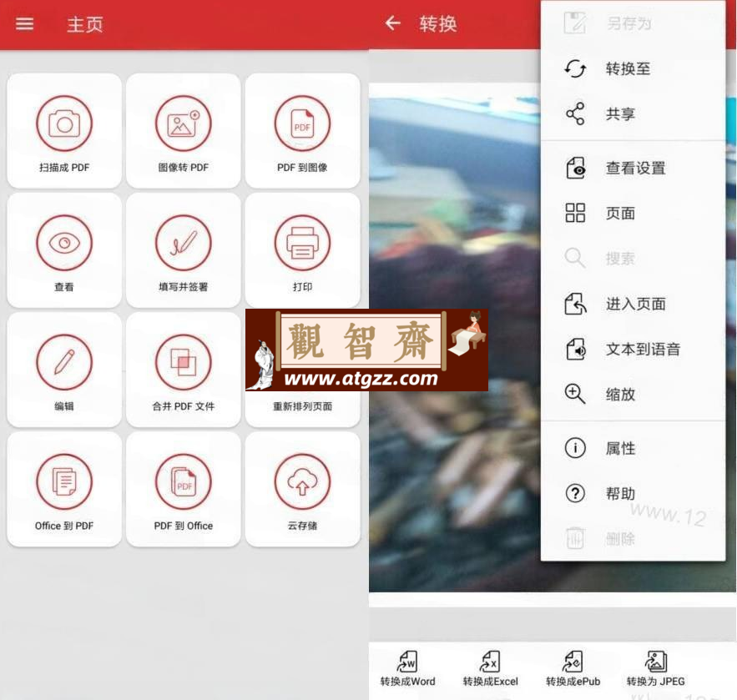
Task: Select '进入页面' (Go to page) menu entry
Action: 634,304
